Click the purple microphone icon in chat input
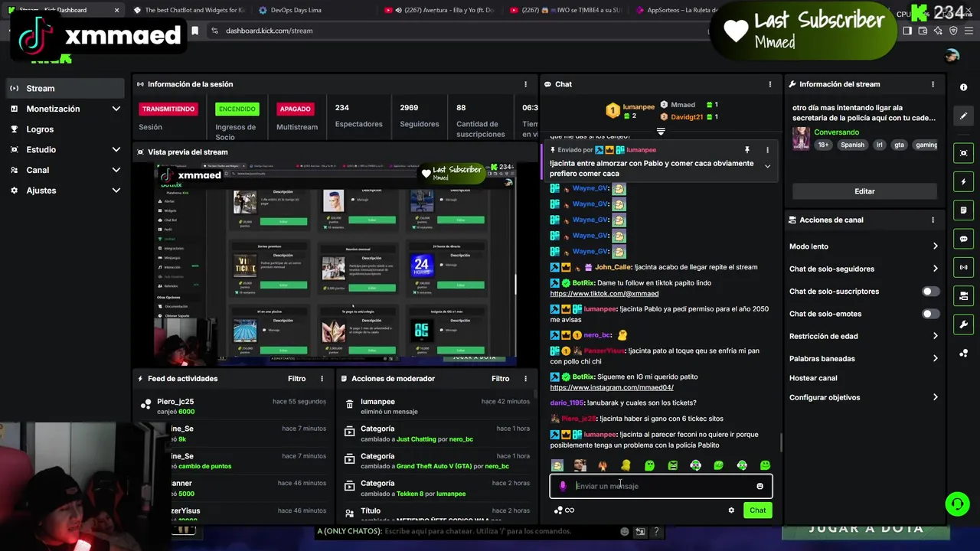This screenshot has height=551, width=980. tap(563, 486)
